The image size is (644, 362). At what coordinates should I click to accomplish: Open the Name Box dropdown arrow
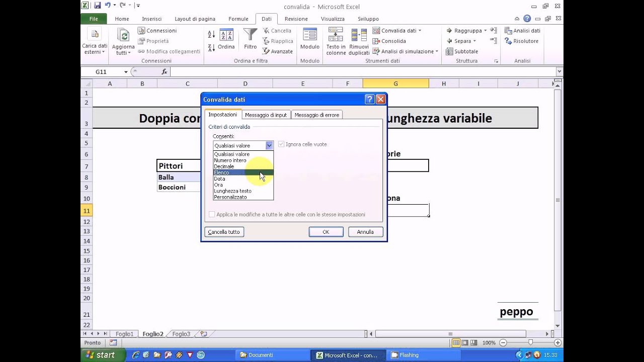(126, 72)
